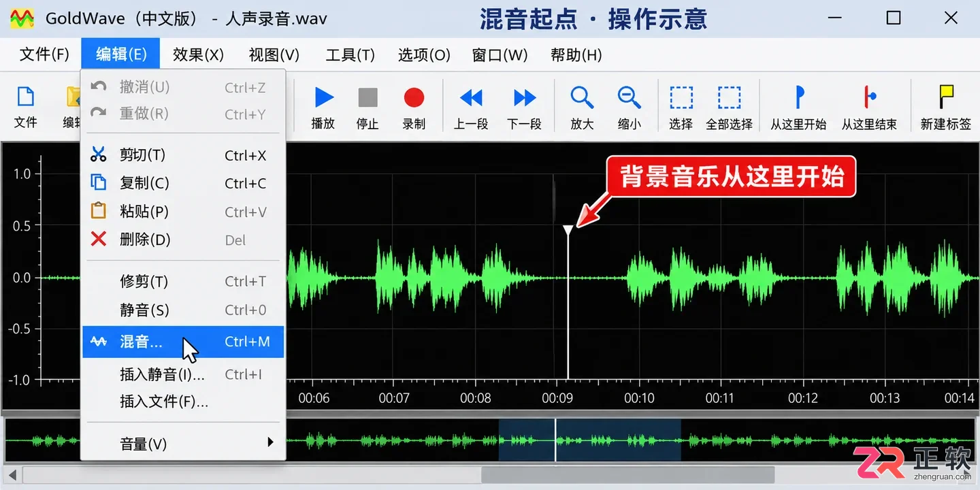Open the 选项(O) menu
Image resolution: width=980 pixels, height=490 pixels.
(x=424, y=54)
